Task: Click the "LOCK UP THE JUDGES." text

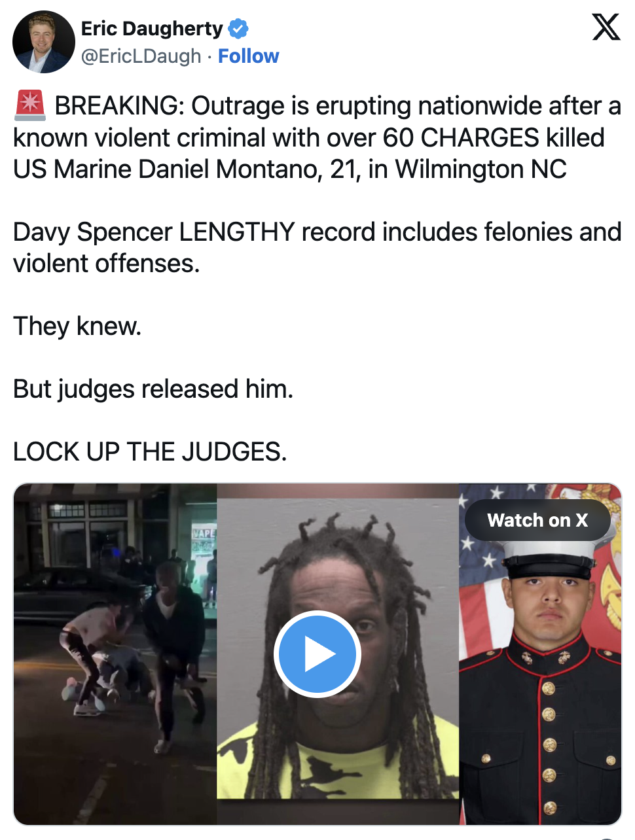Action: [150, 451]
